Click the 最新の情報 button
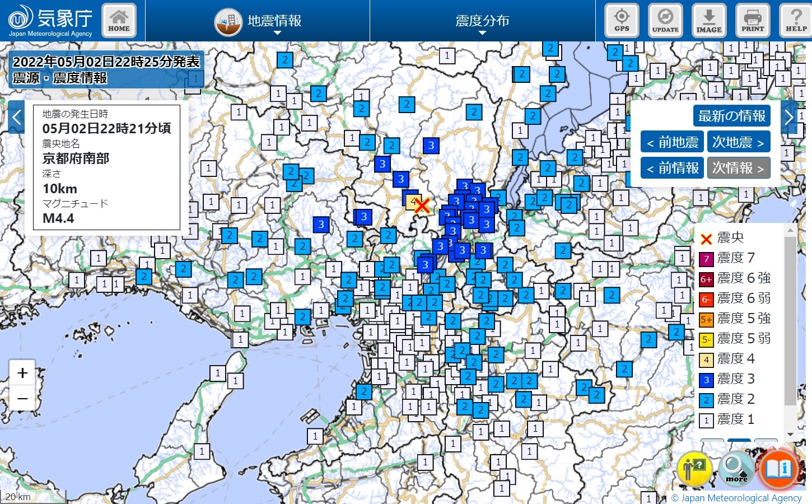 coord(731,116)
